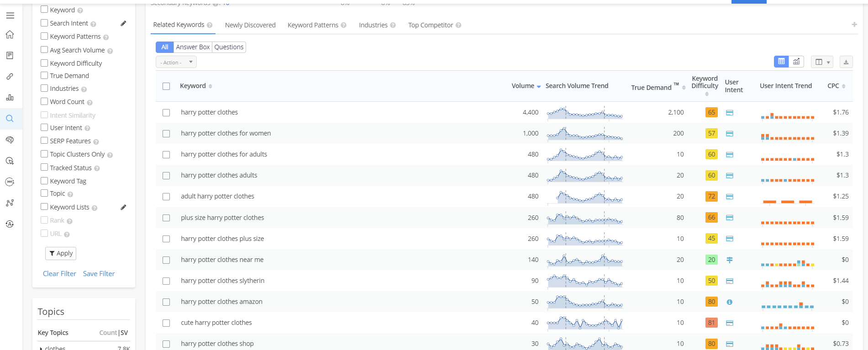The height and width of the screenshot is (350, 868).
Task: Go to the home icon in sidebar
Action: pos(10,35)
